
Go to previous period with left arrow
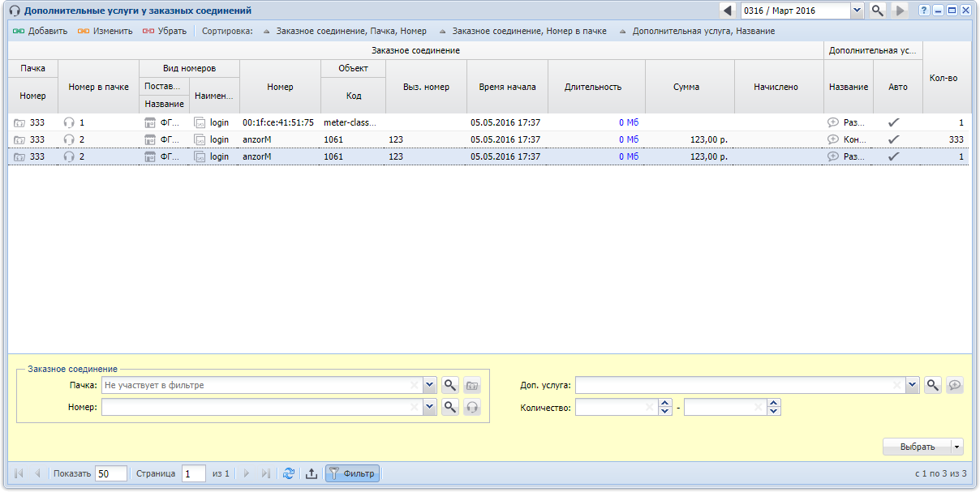(728, 11)
